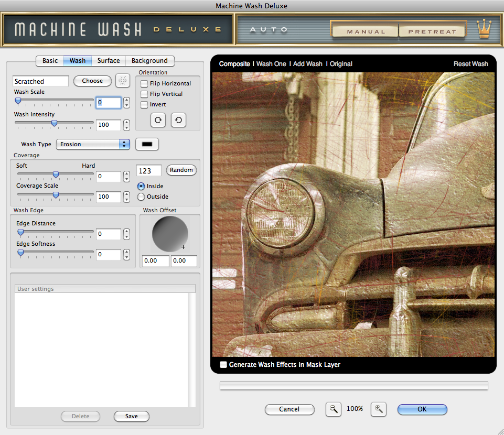Enable the Flip Vertical checkbox

point(144,94)
